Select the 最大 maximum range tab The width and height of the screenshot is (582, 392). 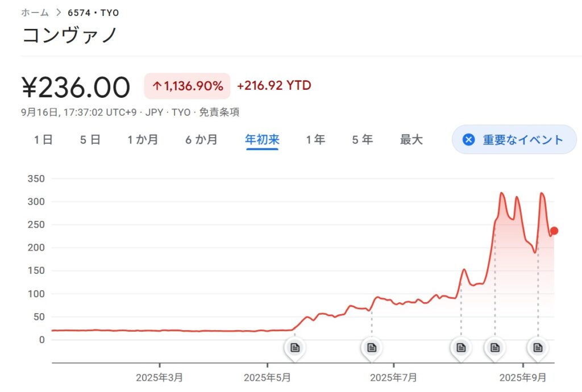[x=411, y=140]
